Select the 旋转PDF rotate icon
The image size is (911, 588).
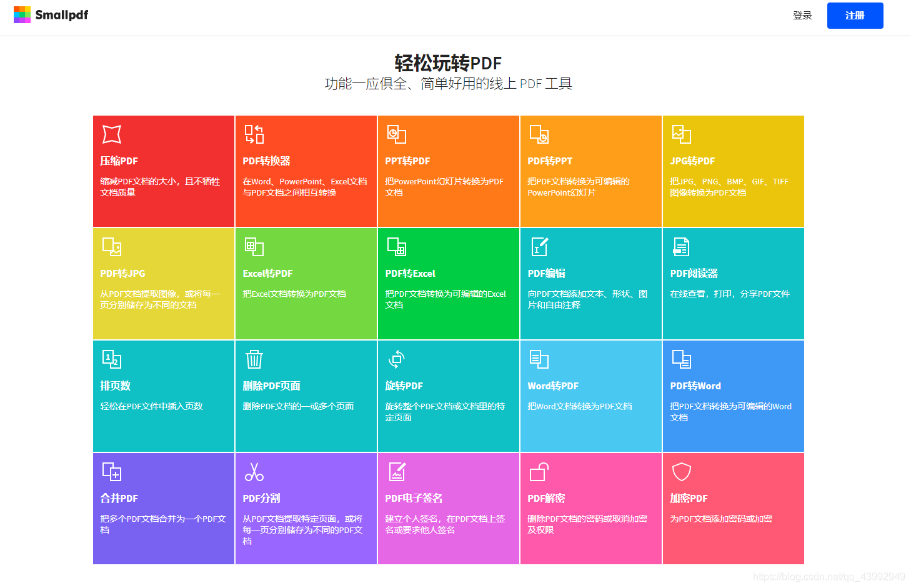pyautogui.click(x=397, y=359)
